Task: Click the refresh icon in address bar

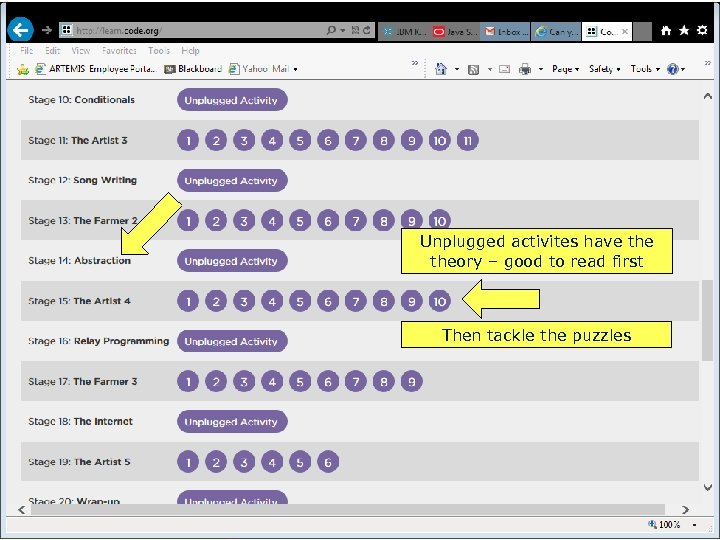Action: pyautogui.click(x=366, y=30)
